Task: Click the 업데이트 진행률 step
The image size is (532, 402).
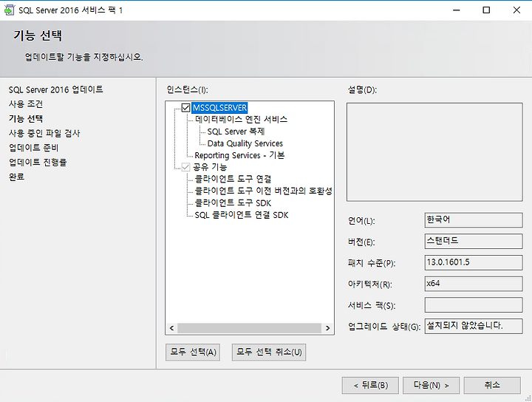Action: (x=38, y=163)
